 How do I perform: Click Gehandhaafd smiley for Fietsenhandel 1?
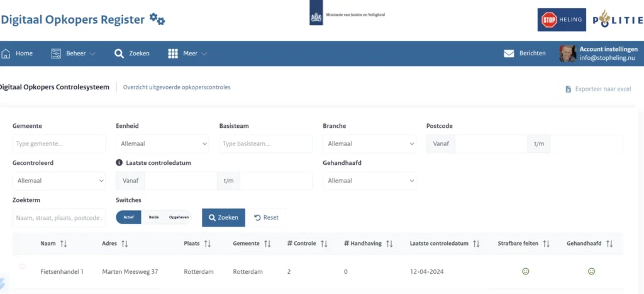tap(591, 271)
